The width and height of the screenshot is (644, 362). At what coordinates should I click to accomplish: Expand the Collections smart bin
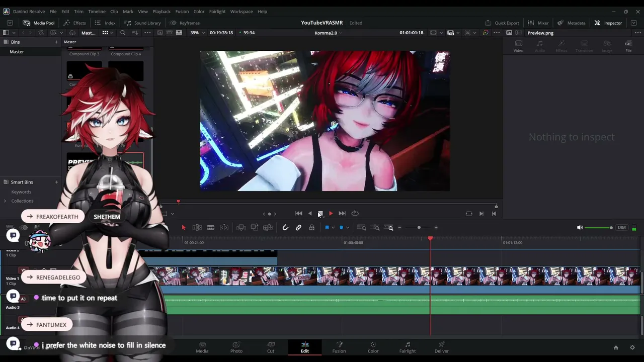[5, 201]
